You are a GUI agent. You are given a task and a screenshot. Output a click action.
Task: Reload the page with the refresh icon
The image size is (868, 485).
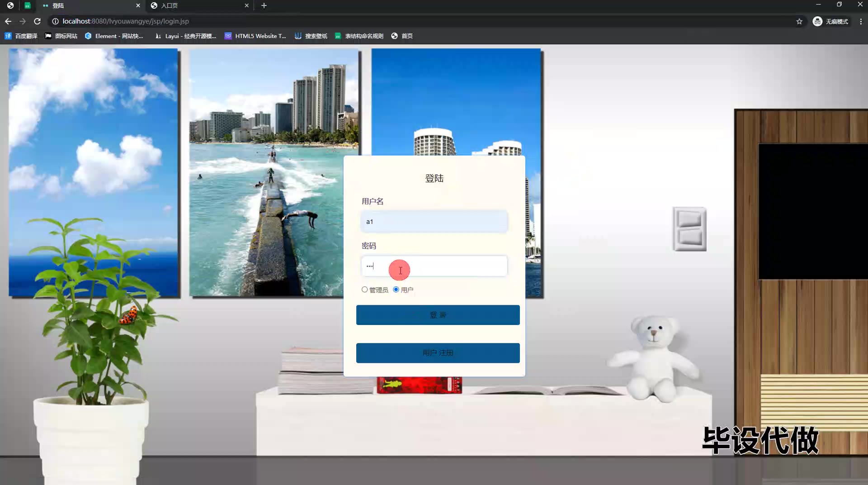pos(38,21)
